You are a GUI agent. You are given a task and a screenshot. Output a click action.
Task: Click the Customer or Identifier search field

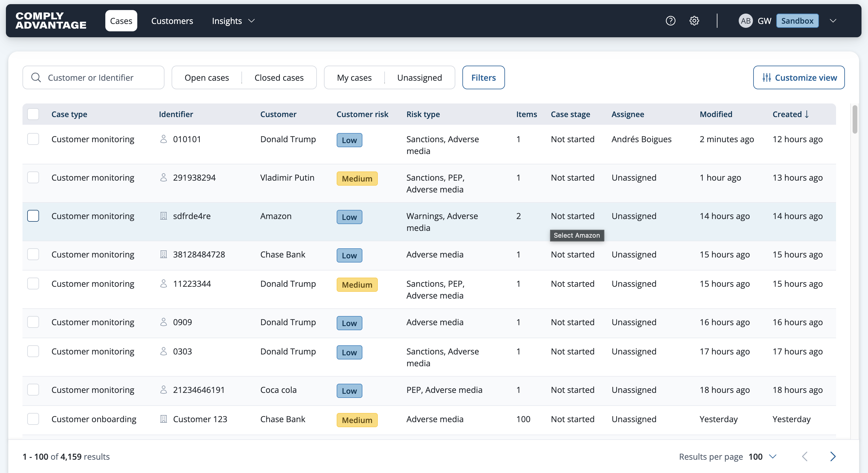coord(93,77)
